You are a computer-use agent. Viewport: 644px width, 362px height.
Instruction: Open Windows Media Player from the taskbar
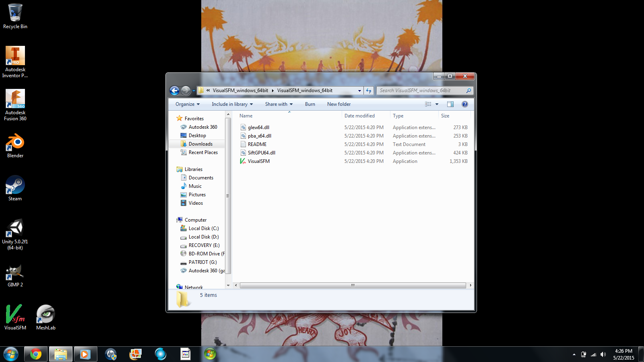85,354
